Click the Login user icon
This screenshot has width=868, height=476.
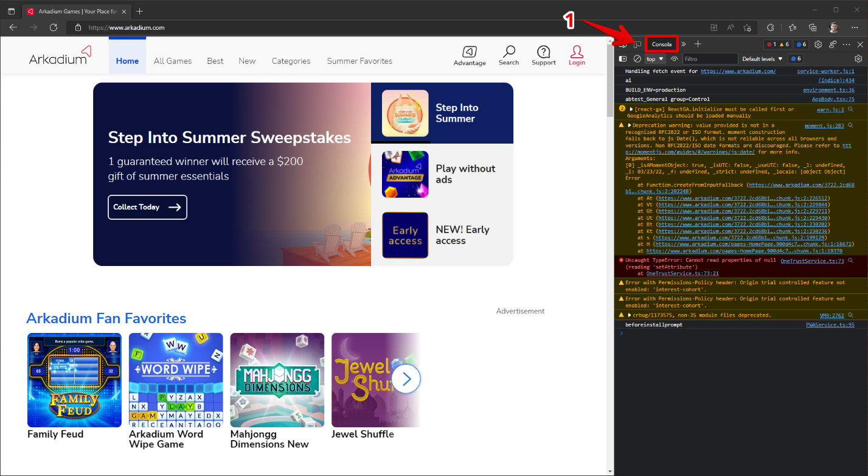[x=577, y=52]
